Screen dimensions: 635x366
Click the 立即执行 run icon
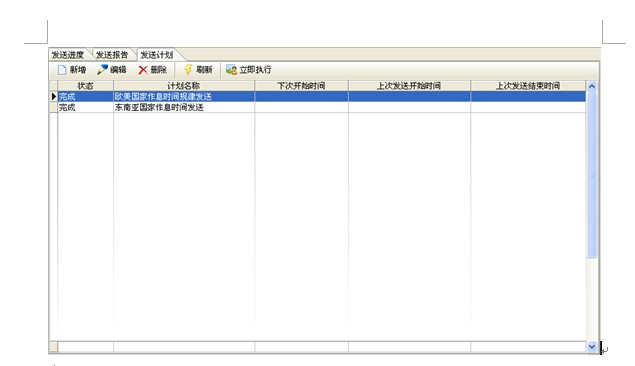[x=231, y=70]
